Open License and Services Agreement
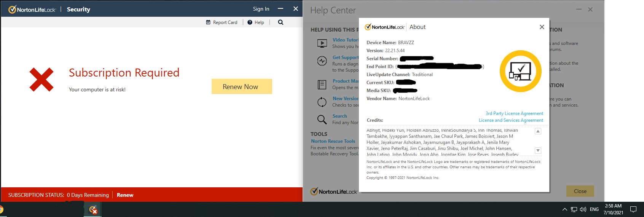Viewport: 644px width, 217px height. coord(511,120)
